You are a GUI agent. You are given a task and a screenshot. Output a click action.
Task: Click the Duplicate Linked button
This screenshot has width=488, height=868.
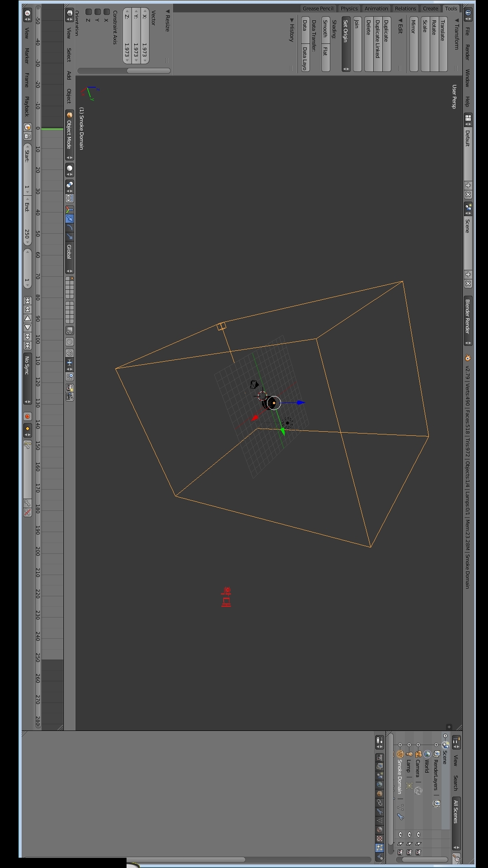[378, 45]
